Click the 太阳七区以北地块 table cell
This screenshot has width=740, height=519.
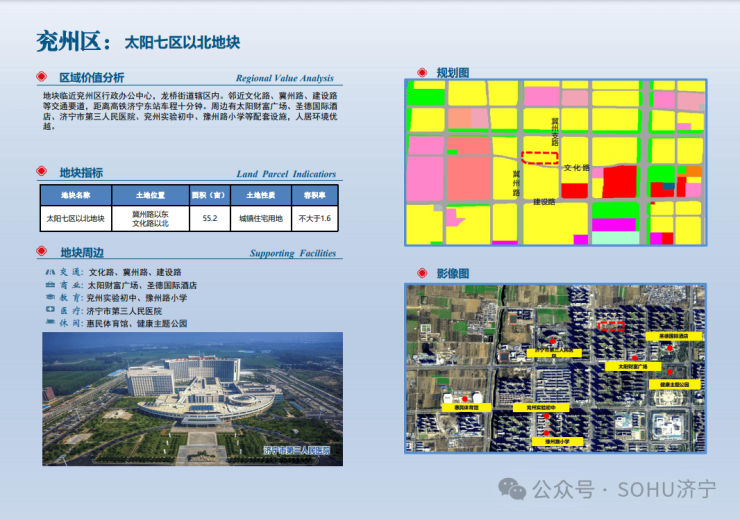(x=76, y=218)
